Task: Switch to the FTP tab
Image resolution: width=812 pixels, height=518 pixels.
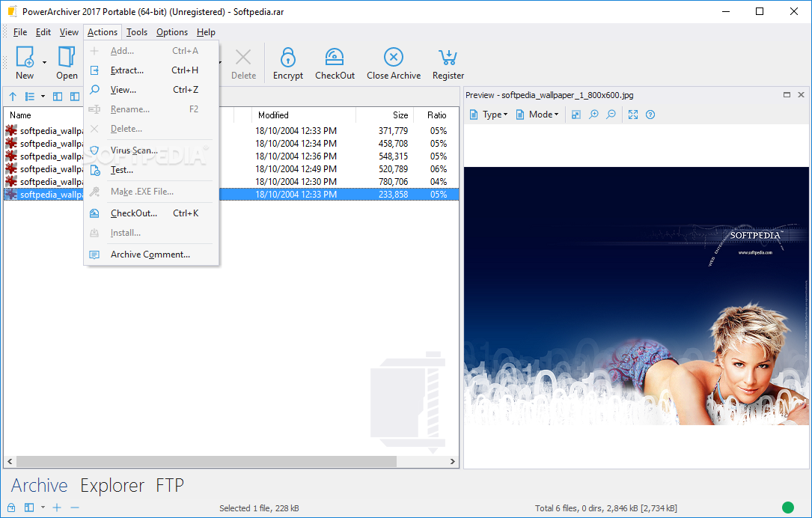Action: 170,485
